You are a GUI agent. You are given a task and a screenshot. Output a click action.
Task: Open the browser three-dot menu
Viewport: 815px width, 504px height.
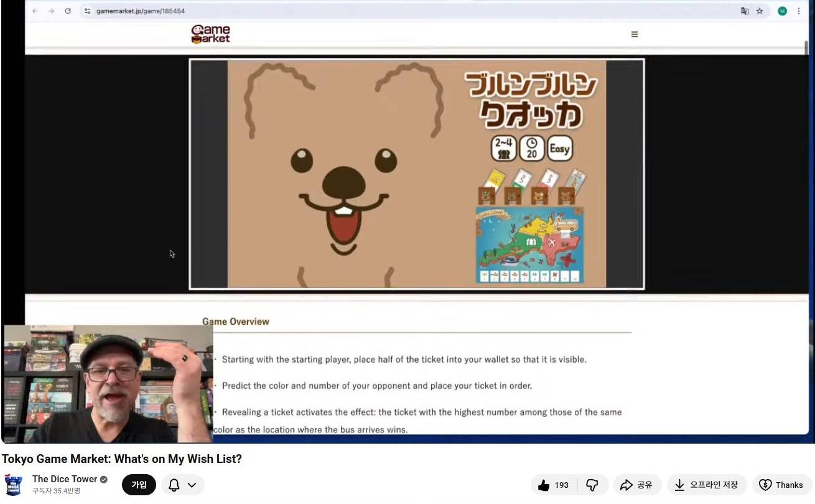[799, 11]
